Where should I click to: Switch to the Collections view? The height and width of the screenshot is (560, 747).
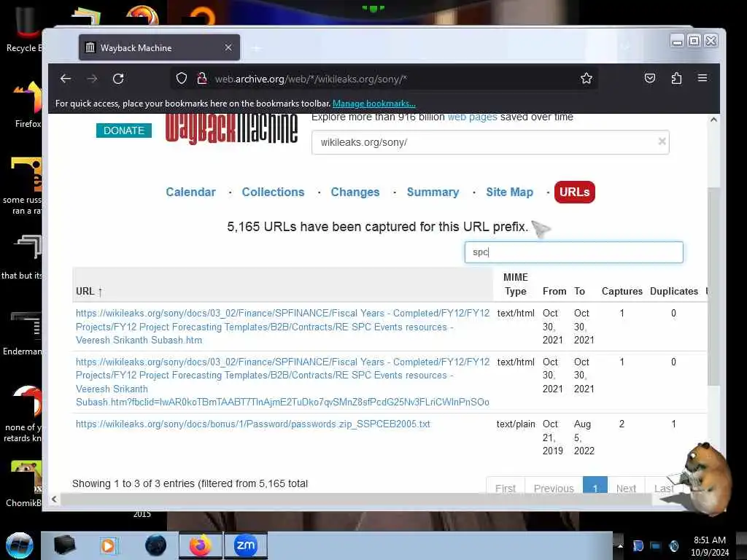pos(273,192)
